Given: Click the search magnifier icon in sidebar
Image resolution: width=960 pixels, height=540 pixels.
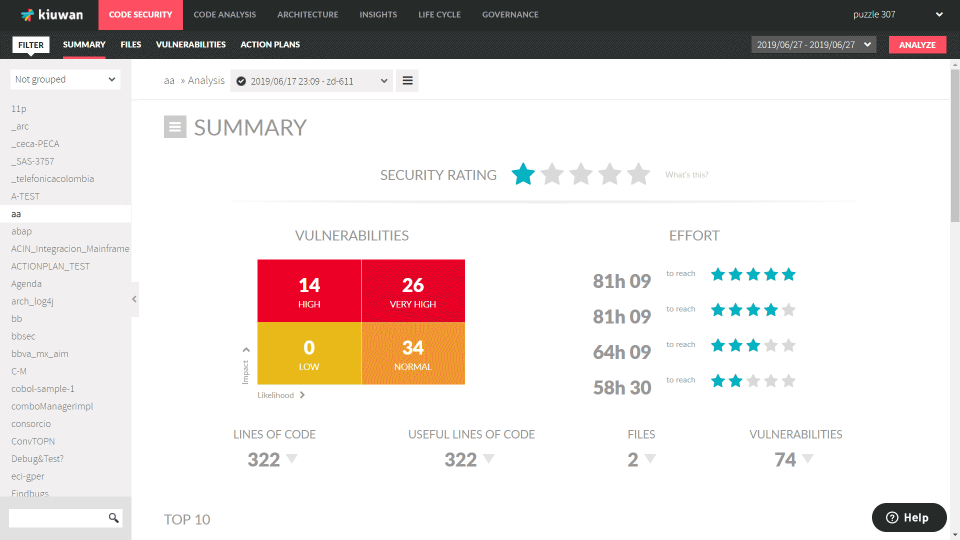Looking at the screenshot, I should point(114,518).
